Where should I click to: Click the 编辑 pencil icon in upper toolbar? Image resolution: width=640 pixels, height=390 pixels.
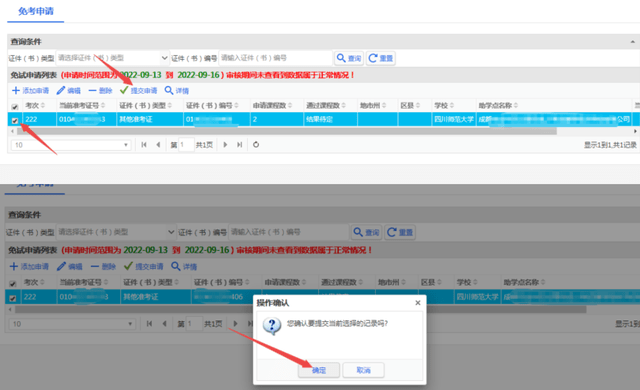pyautogui.click(x=61, y=90)
